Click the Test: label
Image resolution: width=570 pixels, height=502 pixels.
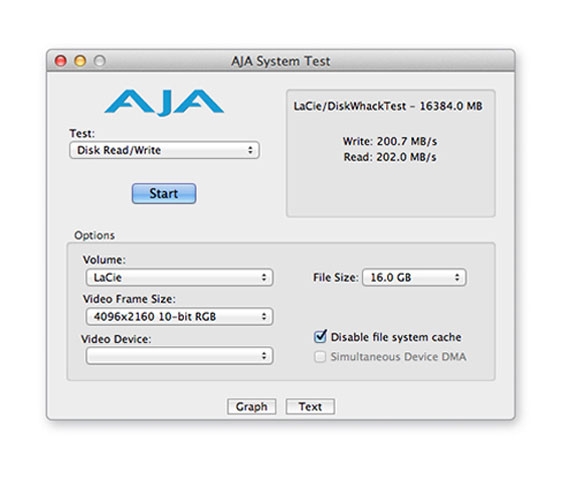pos(82,133)
